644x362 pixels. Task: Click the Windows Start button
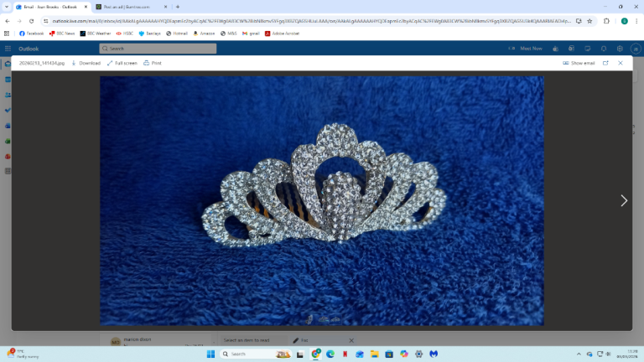(x=210, y=354)
